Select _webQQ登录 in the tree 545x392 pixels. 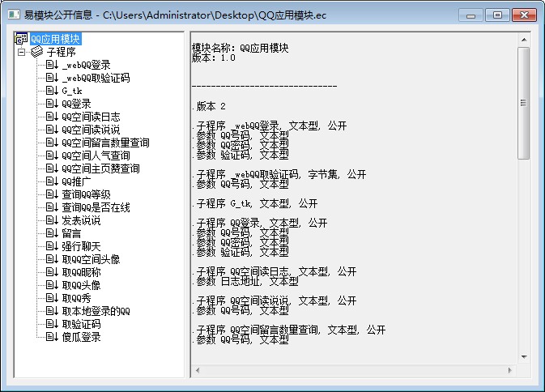pyautogui.click(x=86, y=65)
